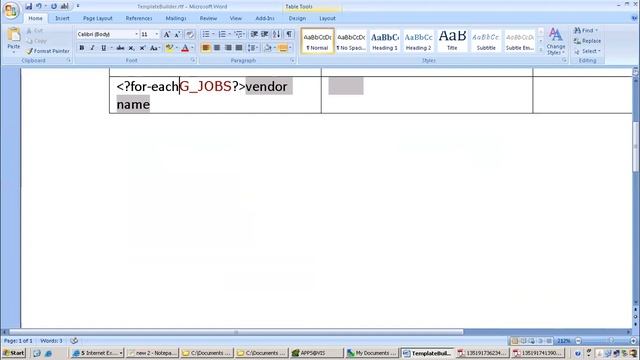Apply the red font color
The image size is (640, 360).
185,48
